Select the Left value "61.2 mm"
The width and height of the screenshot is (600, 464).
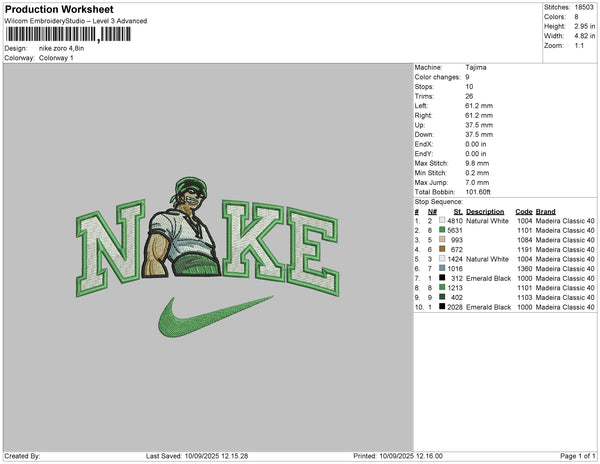pyautogui.click(x=479, y=106)
